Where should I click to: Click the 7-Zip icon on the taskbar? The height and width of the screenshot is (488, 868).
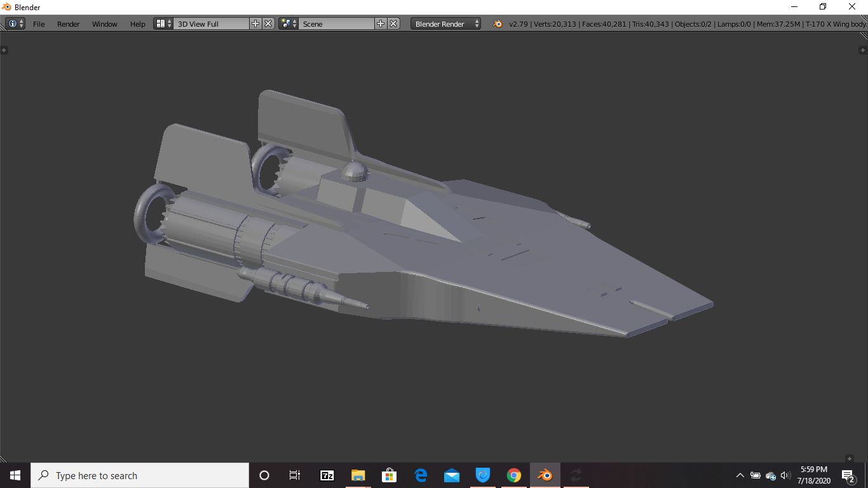point(327,475)
